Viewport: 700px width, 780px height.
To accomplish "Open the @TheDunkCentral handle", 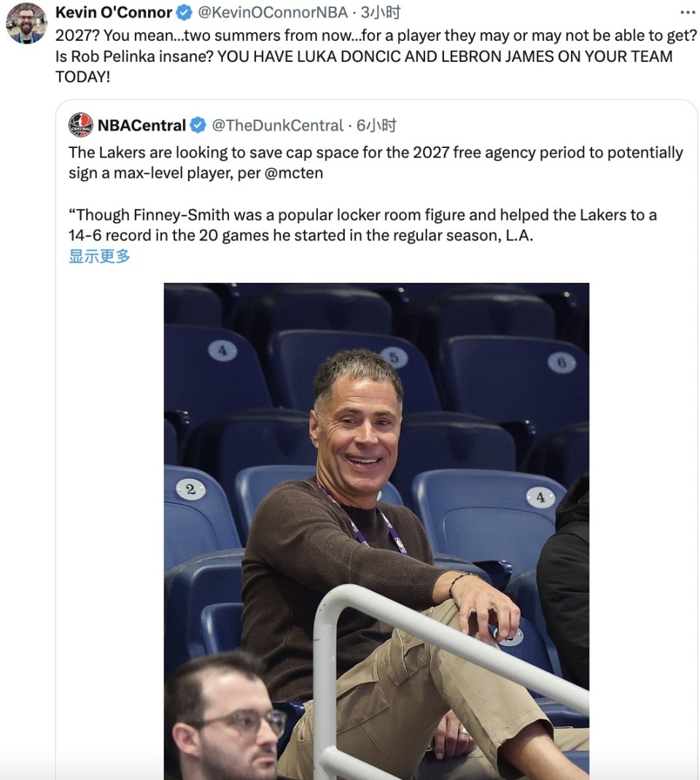I will (x=278, y=125).
